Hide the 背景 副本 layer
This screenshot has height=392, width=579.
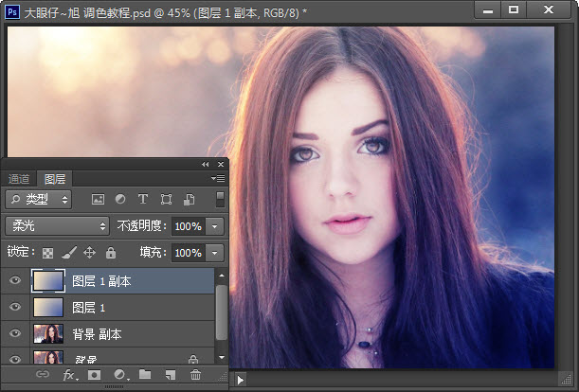[14, 334]
